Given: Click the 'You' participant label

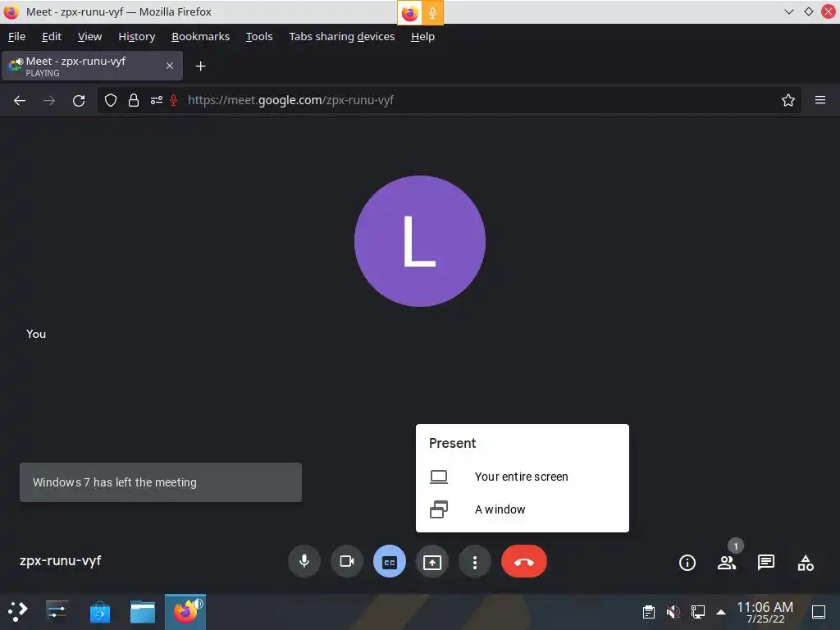Looking at the screenshot, I should click(36, 334).
